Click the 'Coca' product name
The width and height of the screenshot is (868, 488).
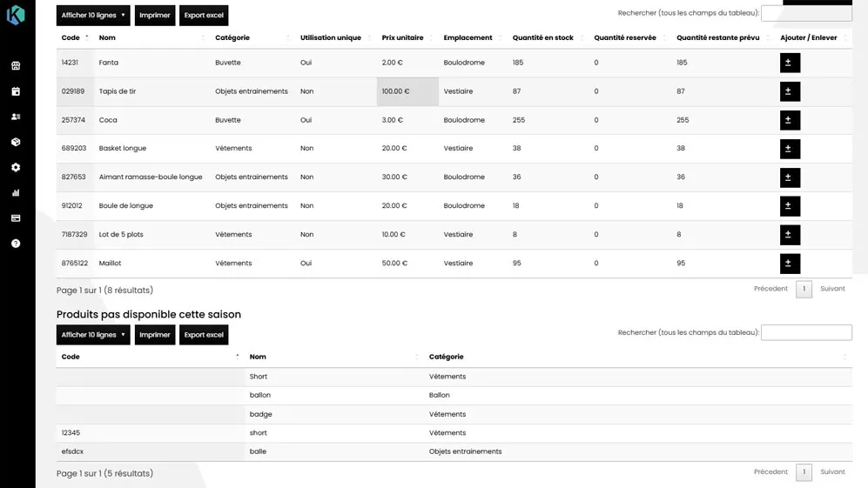point(108,120)
